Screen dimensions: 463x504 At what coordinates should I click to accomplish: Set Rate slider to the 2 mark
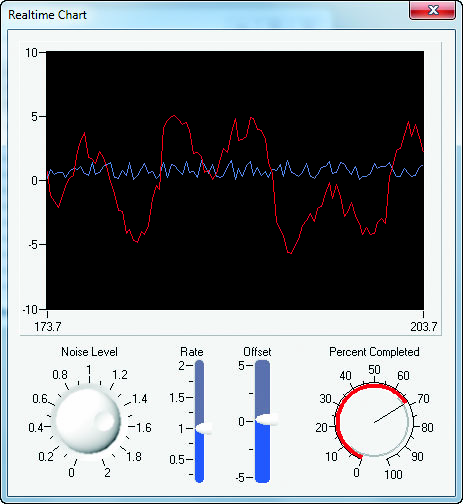pyautogui.click(x=199, y=366)
